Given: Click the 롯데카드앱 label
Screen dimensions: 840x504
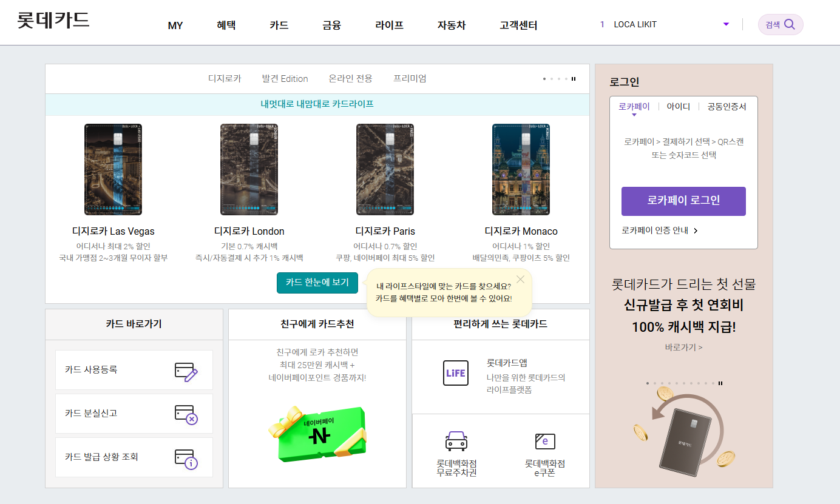Looking at the screenshot, I should pyautogui.click(x=507, y=363).
